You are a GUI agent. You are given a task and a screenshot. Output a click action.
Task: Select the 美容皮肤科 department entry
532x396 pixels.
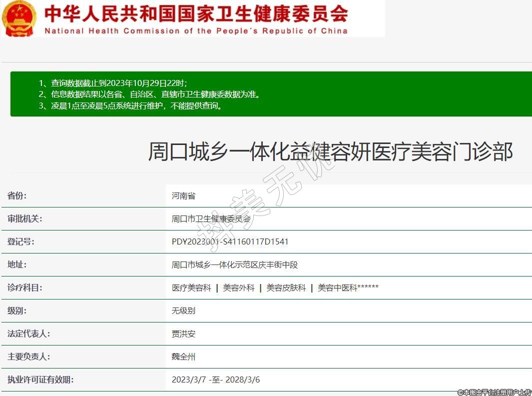pos(286,288)
